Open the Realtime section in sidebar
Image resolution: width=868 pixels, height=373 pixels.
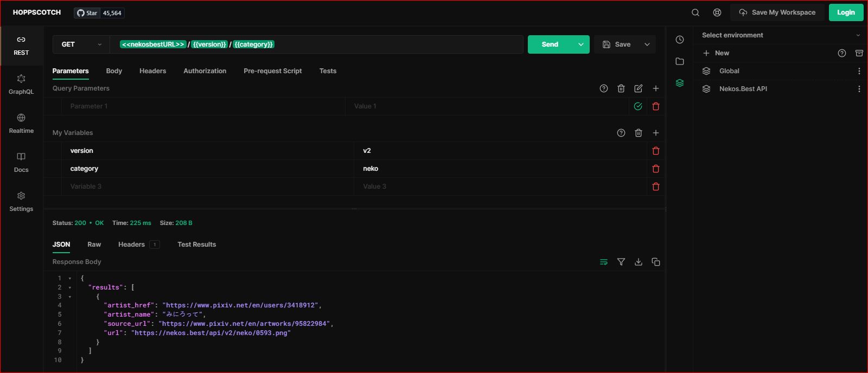tap(21, 124)
